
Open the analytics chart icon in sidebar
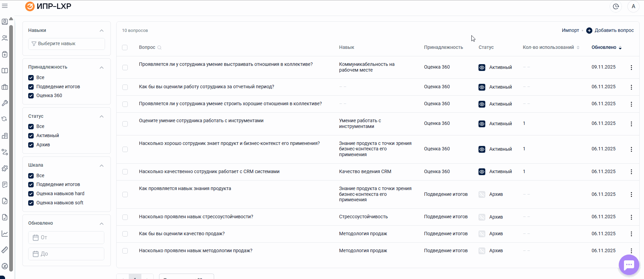tap(5, 234)
